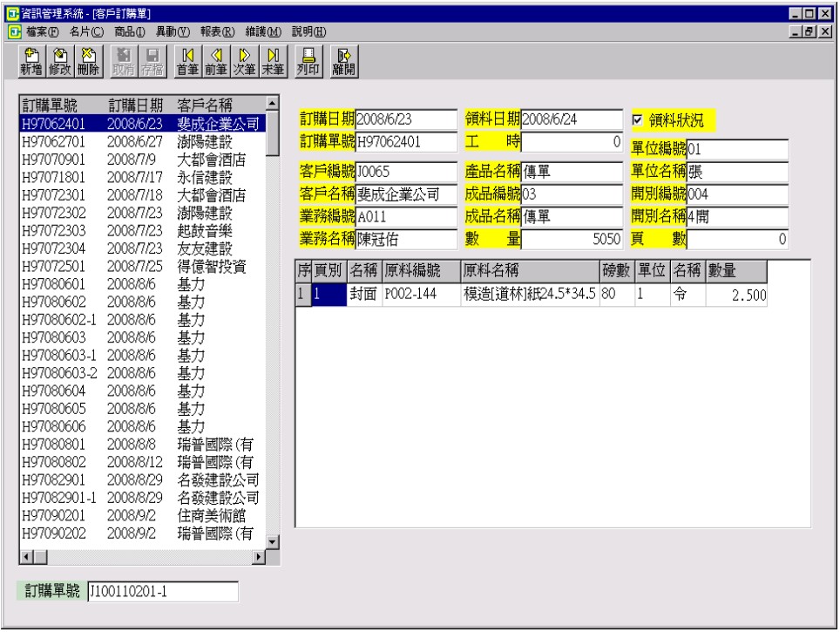Click the 原料名稱 column header in detail grid
The width and height of the screenshot is (840, 632).
[x=530, y=271]
